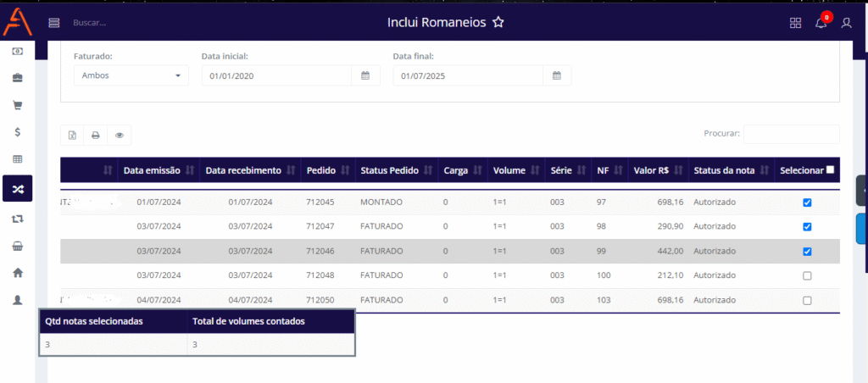Open the Faturado dropdown showing Ambos
Screen dimensions: 868x383
131,75
